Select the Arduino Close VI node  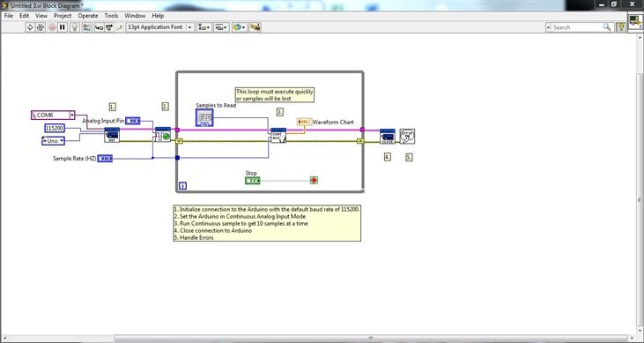pyautogui.click(x=388, y=137)
